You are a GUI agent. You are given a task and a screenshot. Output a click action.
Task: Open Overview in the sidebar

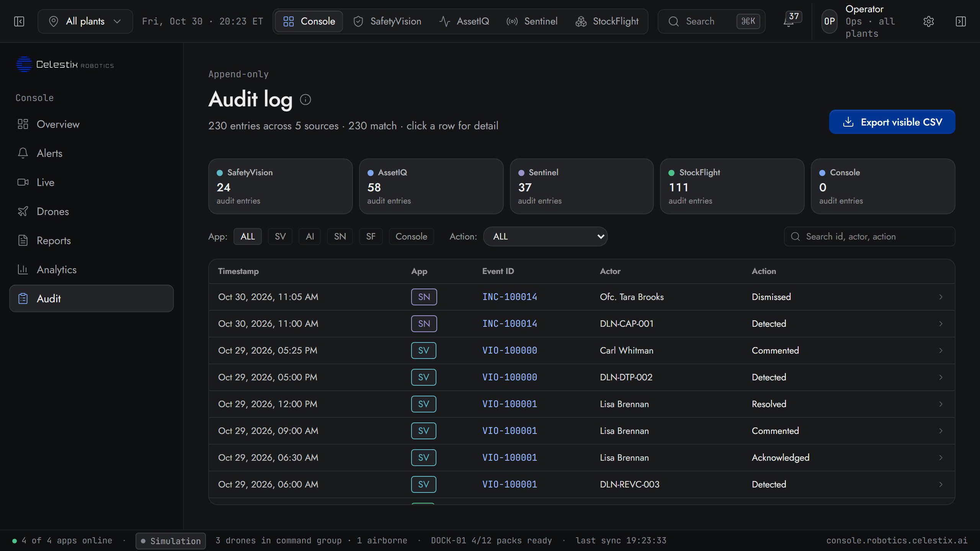pos(91,124)
